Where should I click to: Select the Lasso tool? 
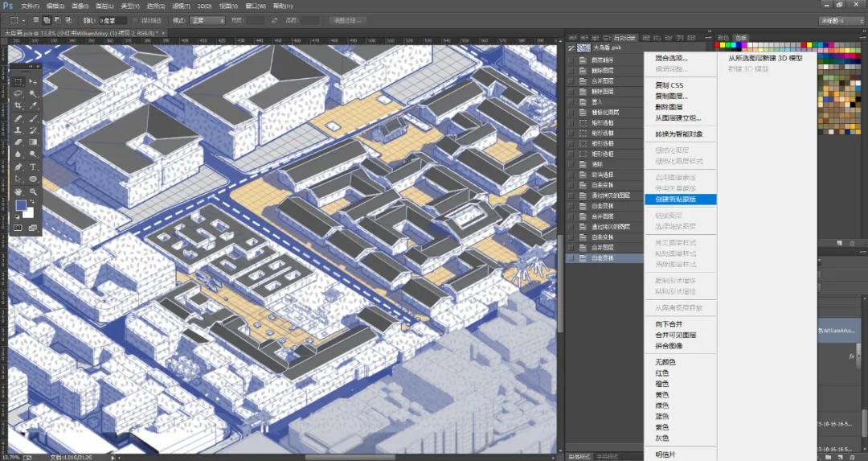tap(18, 93)
